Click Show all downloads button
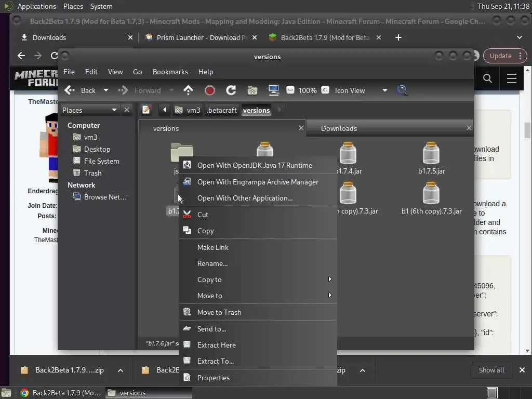 pos(491,370)
